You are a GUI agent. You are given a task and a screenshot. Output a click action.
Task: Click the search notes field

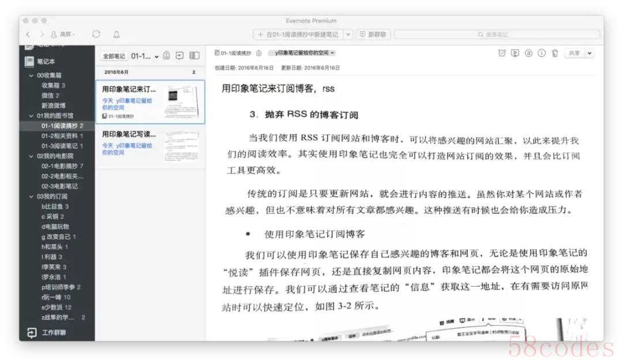pos(497,35)
